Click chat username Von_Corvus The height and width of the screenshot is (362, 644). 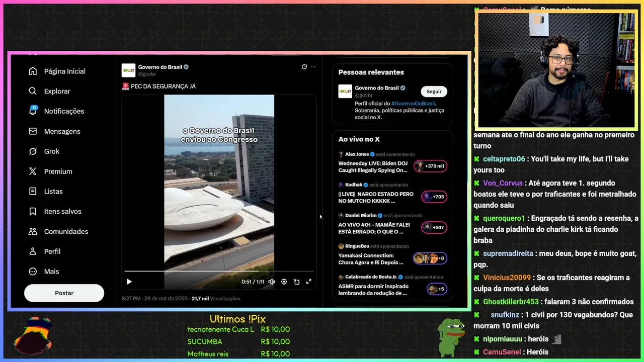[503, 183]
